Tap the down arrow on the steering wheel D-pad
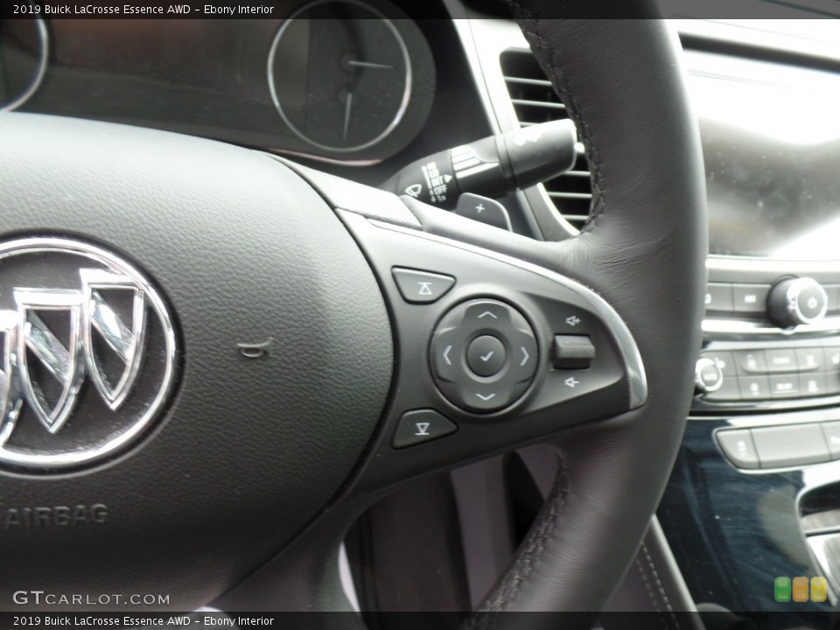The width and height of the screenshot is (840, 630). coord(486,397)
